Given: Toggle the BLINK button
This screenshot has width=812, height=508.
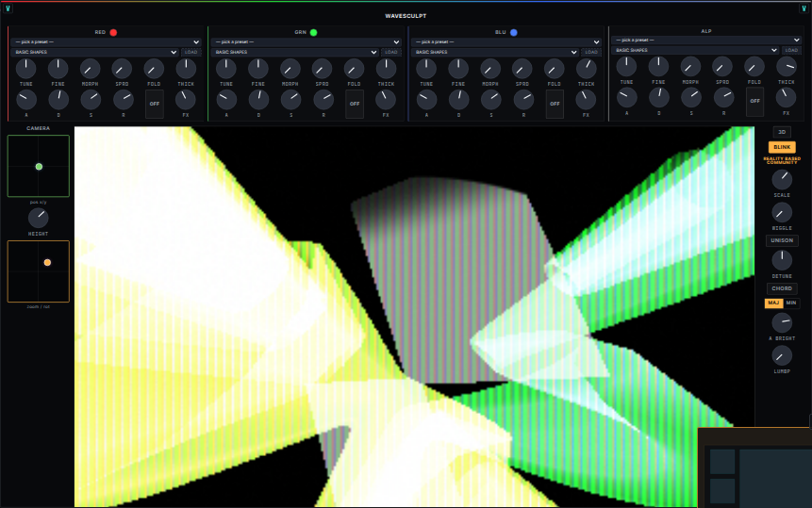Looking at the screenshot, I should [x=782, y=147].
